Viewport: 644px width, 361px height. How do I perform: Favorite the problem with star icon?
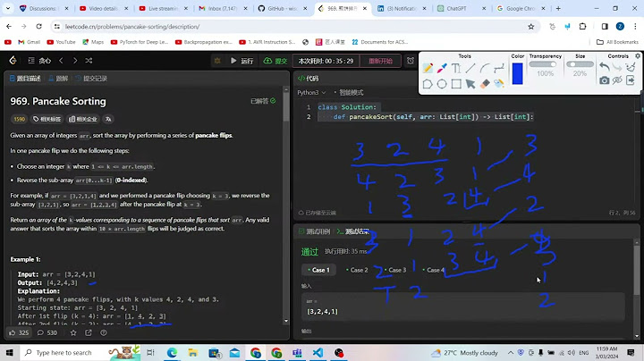73,332
